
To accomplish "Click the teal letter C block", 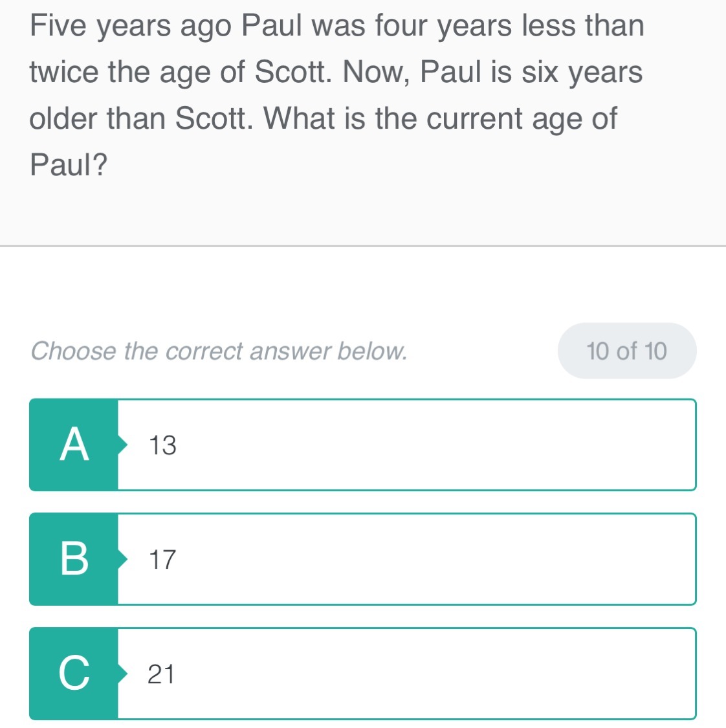I will [74, 673].
